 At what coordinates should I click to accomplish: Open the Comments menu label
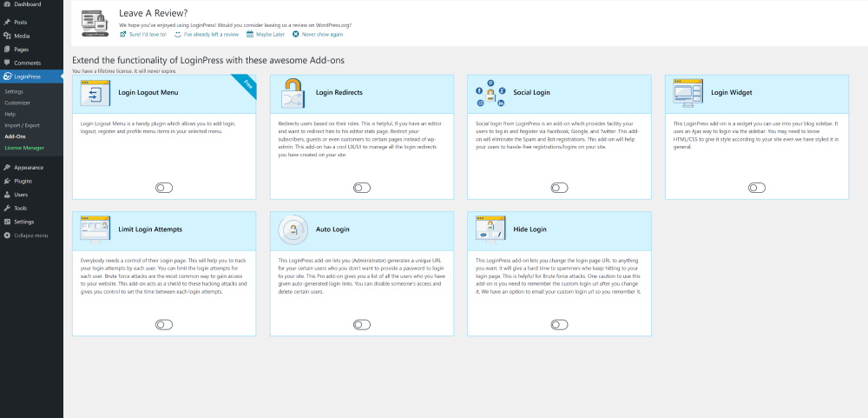point(28,63)
